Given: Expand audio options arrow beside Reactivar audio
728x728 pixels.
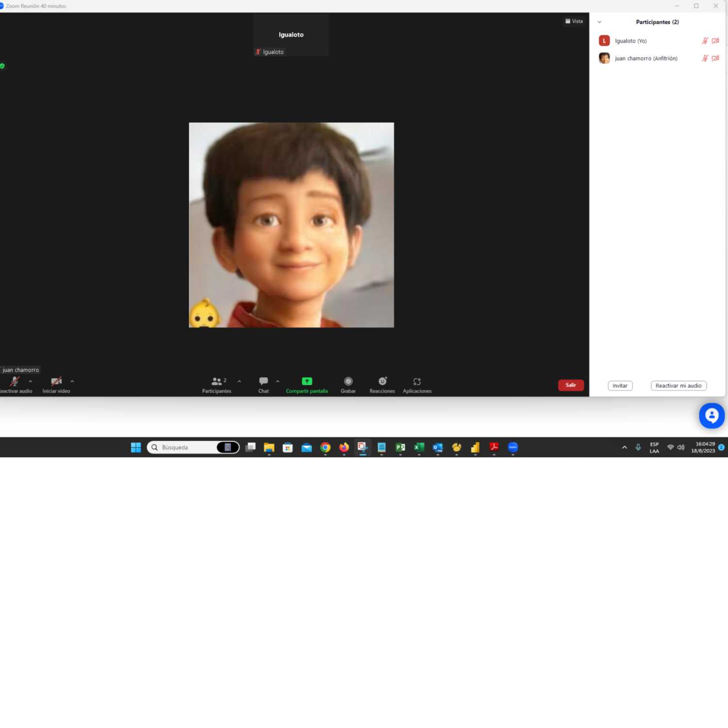Looking at the screenshot, I should tap(31, 381).
